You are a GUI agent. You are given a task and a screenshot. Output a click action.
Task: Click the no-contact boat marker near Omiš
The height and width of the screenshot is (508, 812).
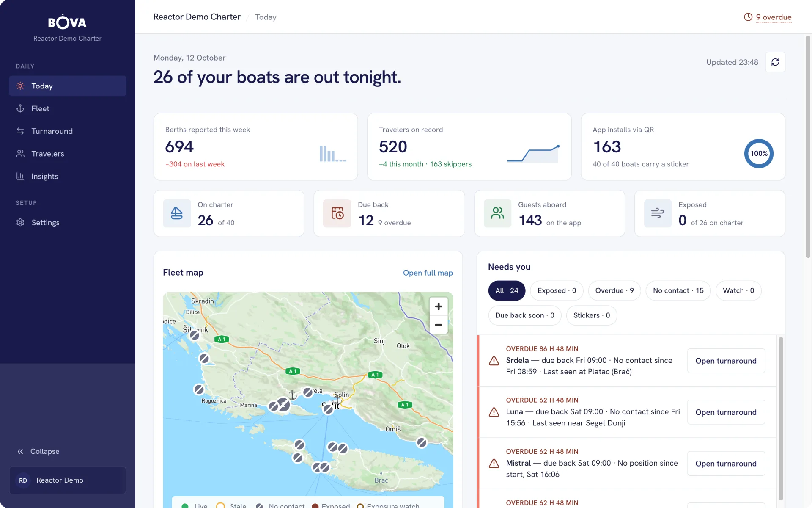[422, 442]
